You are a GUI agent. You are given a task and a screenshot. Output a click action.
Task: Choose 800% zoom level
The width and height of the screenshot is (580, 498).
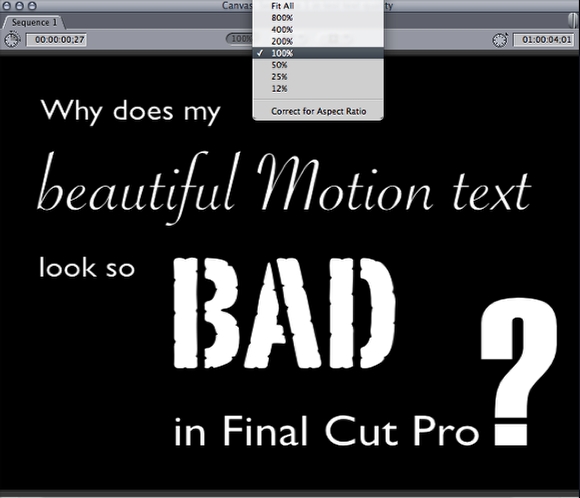(x=318, y=17)
